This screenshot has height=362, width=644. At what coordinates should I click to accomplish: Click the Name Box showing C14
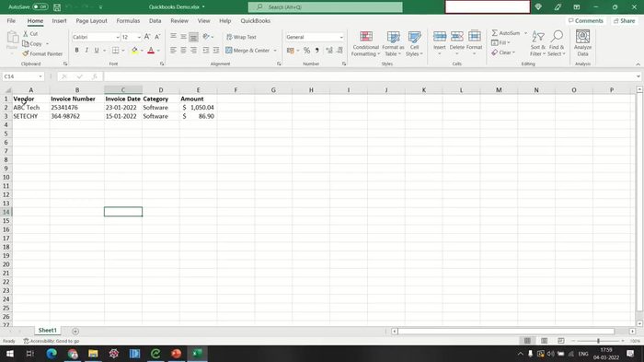coord(23,76)
